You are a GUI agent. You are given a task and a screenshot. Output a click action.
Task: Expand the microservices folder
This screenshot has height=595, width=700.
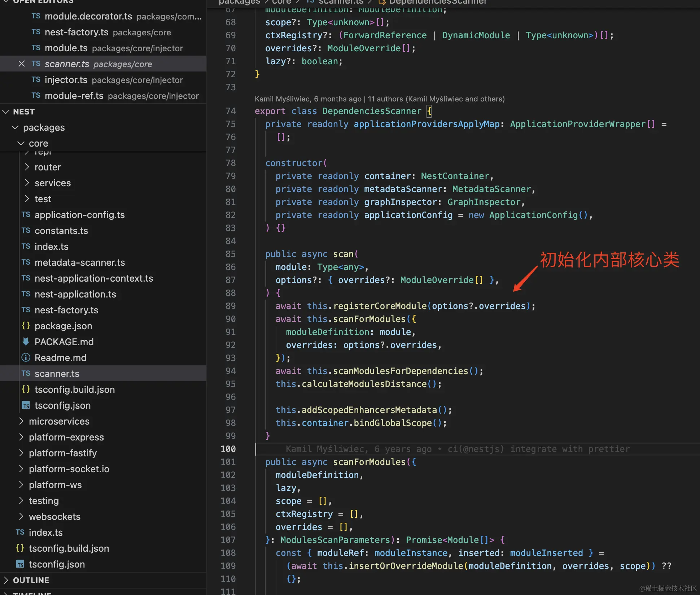pyautogui.click(x=21, y=421)
